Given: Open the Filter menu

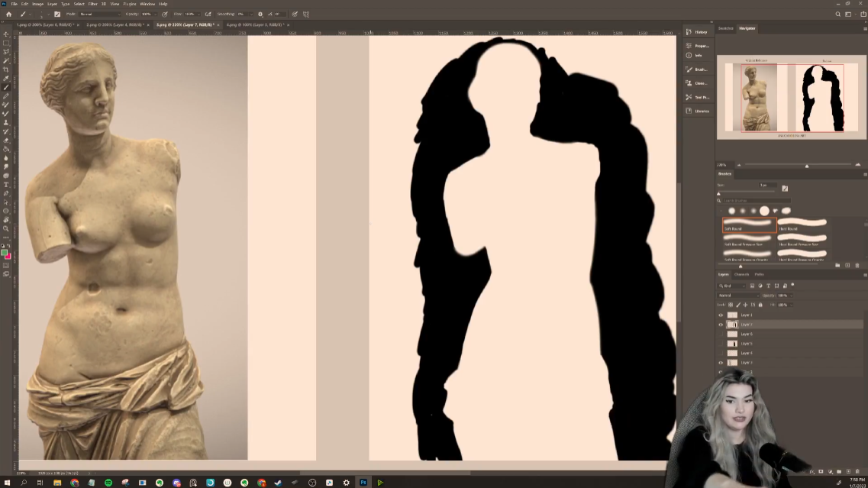Looking at the screenshot, I should 92,4.
